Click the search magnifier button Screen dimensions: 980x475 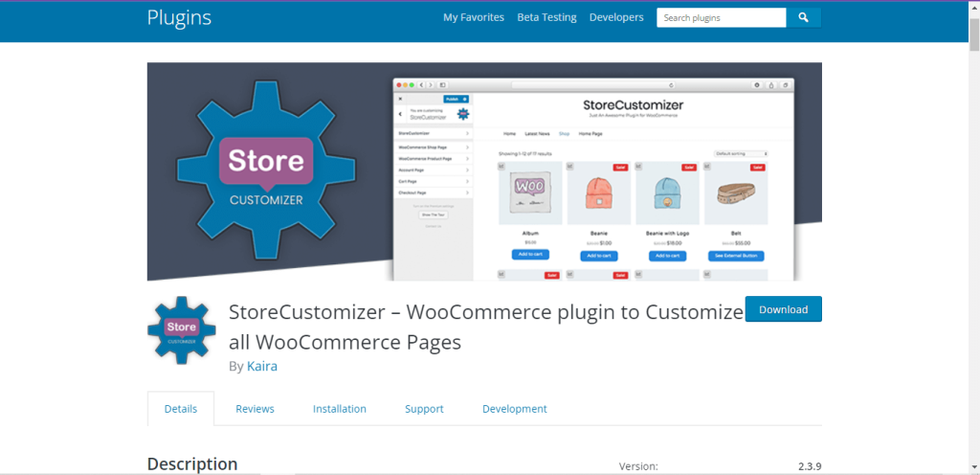(x=803, y=17)
